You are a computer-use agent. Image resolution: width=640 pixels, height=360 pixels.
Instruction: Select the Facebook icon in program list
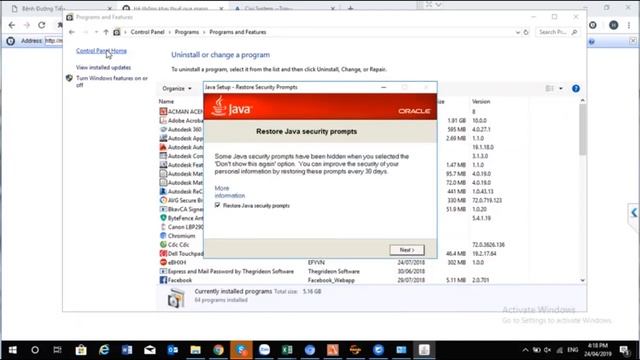(x=163, y=280)
